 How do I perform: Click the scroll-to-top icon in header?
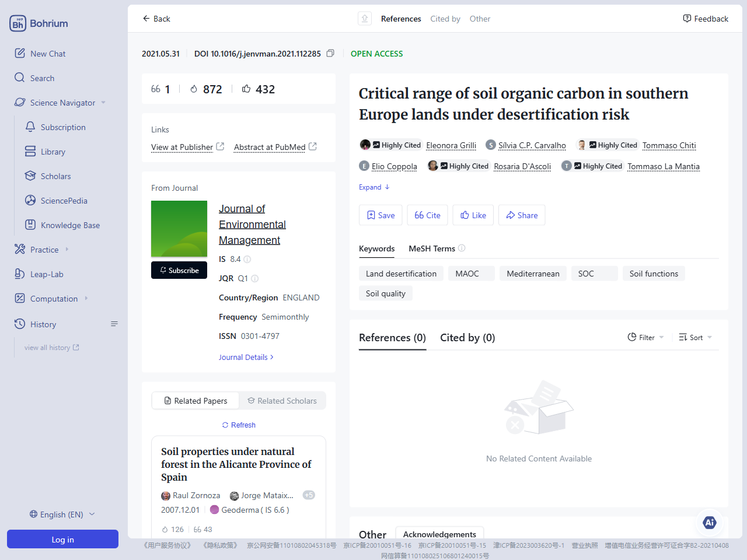[x=365, y=19]
